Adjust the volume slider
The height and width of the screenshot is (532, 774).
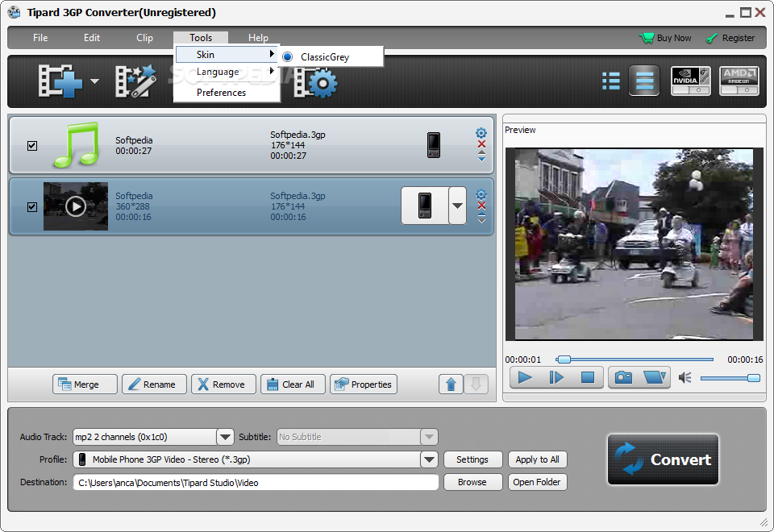(x=730, y=379)
